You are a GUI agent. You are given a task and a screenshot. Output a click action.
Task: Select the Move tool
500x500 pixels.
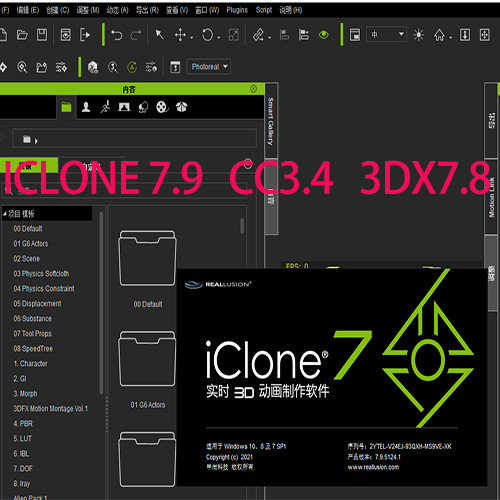pos(180,35)
